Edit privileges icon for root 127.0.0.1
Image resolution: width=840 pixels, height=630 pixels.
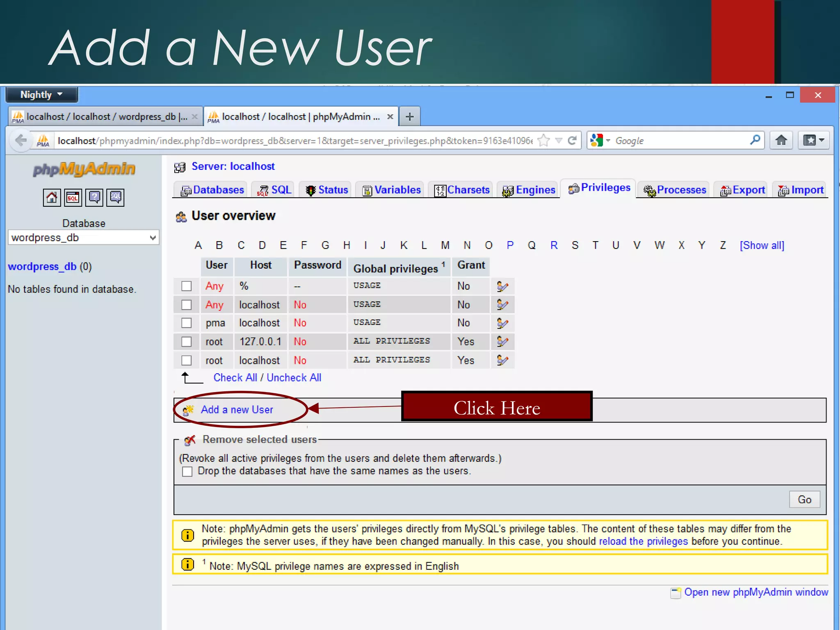(x=502, y=342)
